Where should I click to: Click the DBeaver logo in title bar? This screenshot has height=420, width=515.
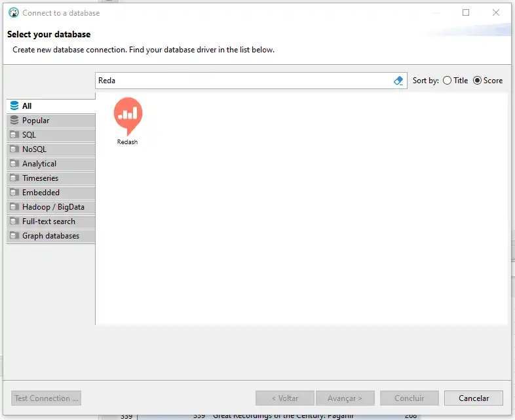14,13
